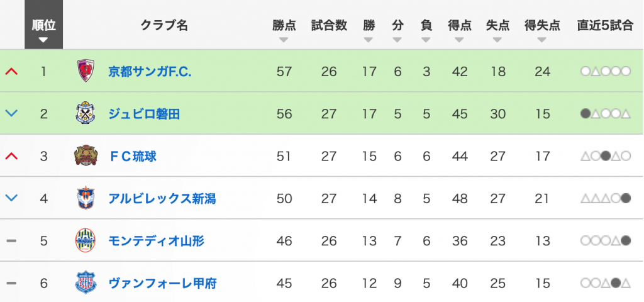
Task: Click the blue down arrow beside rank 4
Action: pyautogui.click(x=11, y=199)
